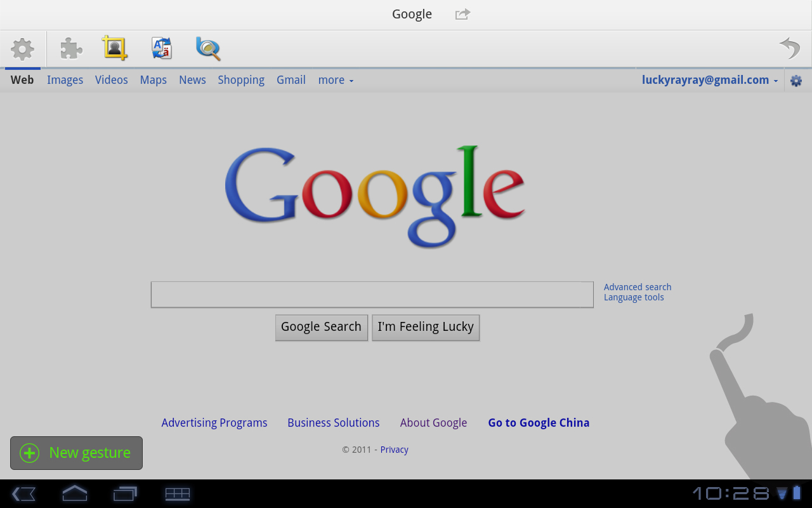Tap the Google page title text
The image size is (812, 508).
point(412,14)
